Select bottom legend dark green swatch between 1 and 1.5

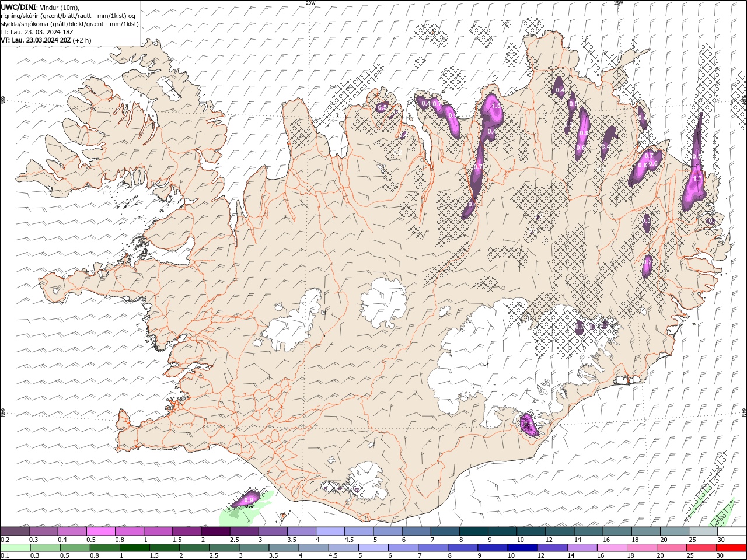[x=134, y=548]
